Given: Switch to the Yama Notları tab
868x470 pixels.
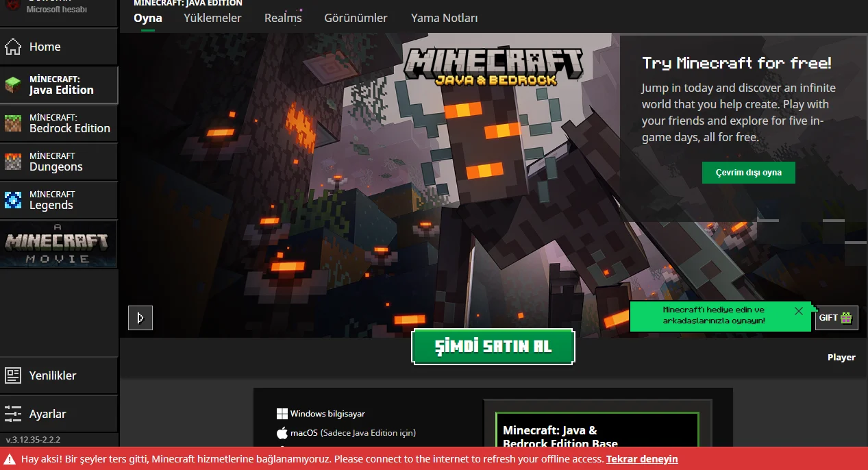Looking at the screenshot, I should coord(445,18).
